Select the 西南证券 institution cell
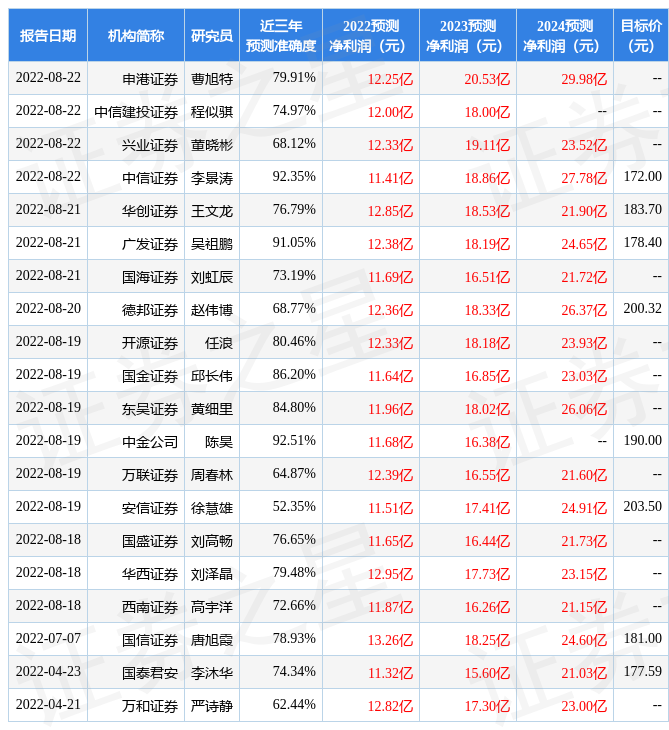669x730 pixels. click(135, 607)
